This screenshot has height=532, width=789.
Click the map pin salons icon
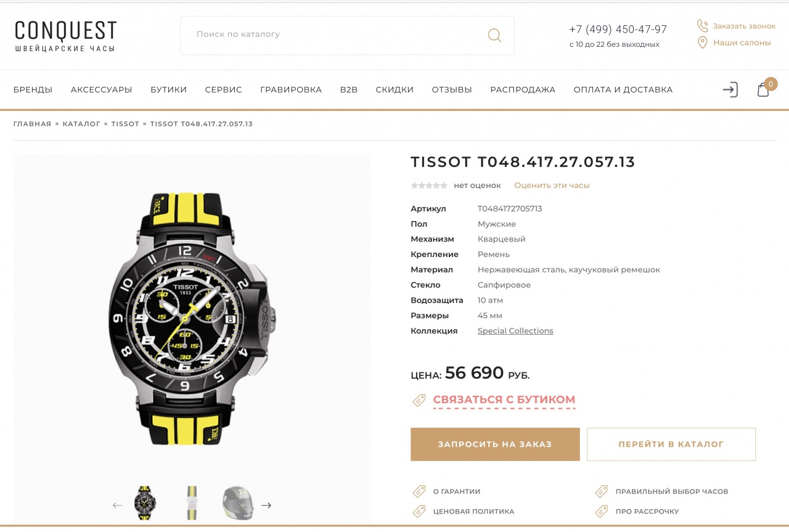(x=702, y=43)
